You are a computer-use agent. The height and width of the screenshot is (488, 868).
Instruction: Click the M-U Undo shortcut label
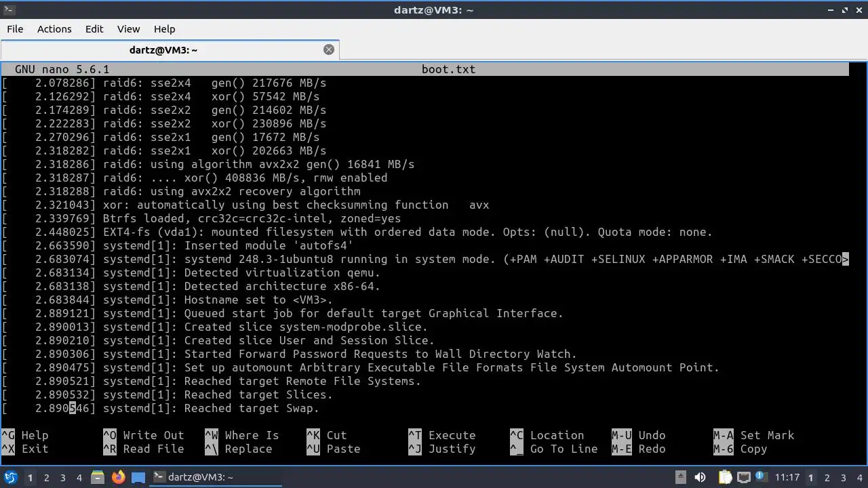pos(639,435)
